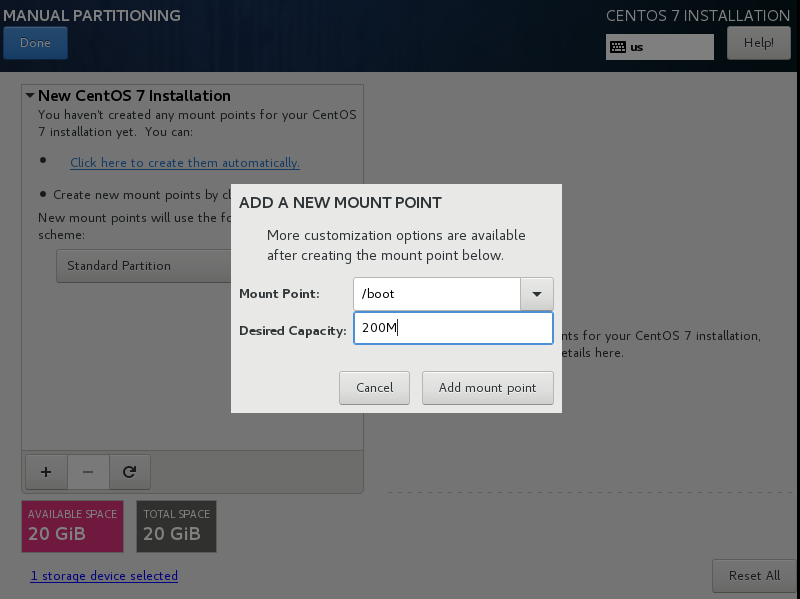
Task: Collapse the New CentOS 7 Installation section
Action: pyautogui.click(x=30, y=95)
